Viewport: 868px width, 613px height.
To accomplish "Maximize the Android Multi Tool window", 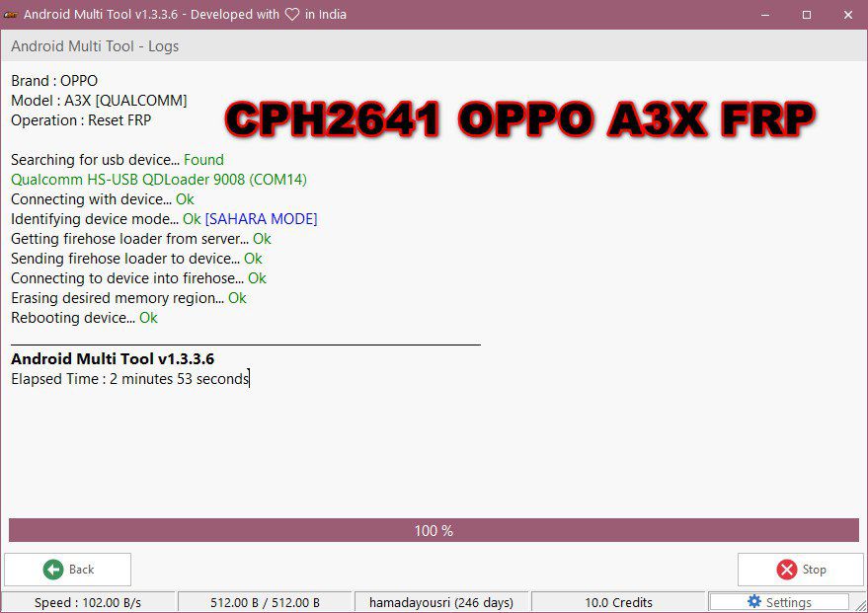I will pos(807,15).
